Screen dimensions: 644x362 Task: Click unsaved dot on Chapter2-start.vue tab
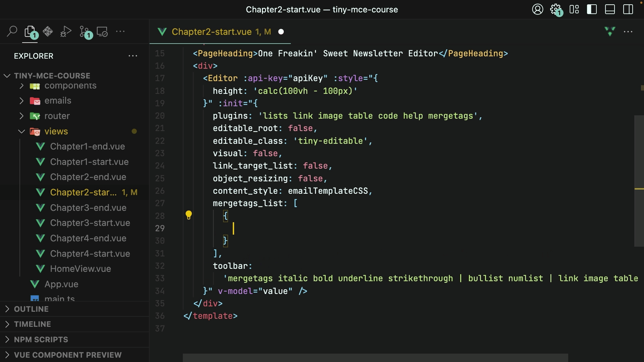pyautogui.click(x=281, y=32)
